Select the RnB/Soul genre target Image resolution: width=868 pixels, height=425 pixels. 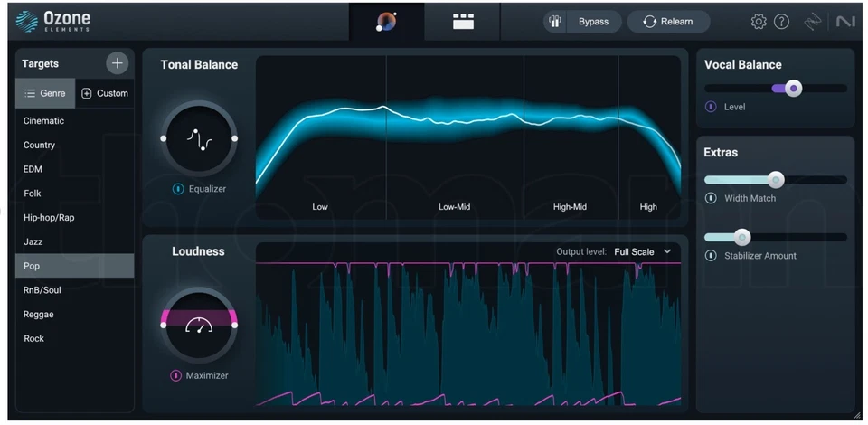pos(75,290)
